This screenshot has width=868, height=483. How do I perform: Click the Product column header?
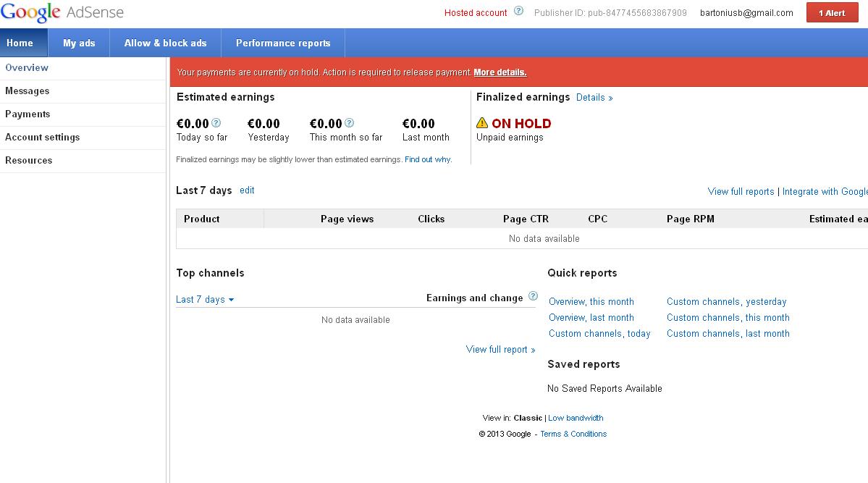click(201, 219)
